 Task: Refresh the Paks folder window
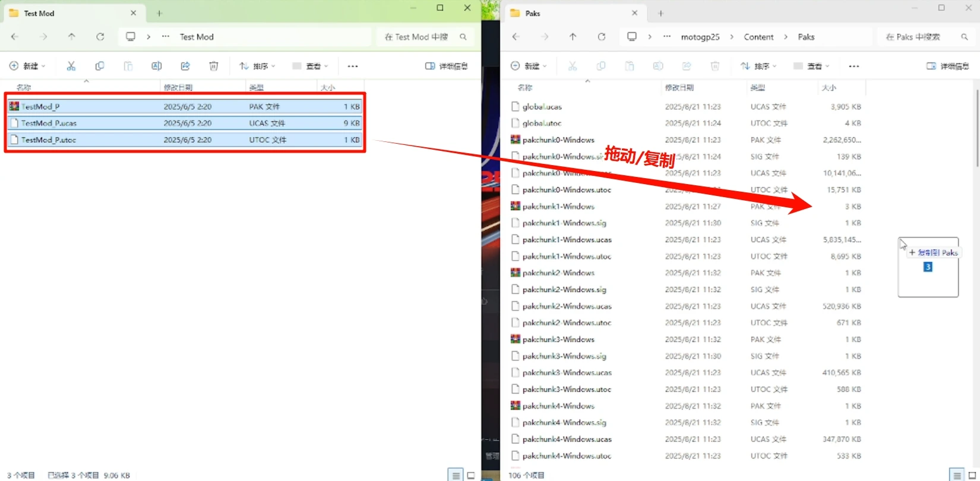pos(602,37)
